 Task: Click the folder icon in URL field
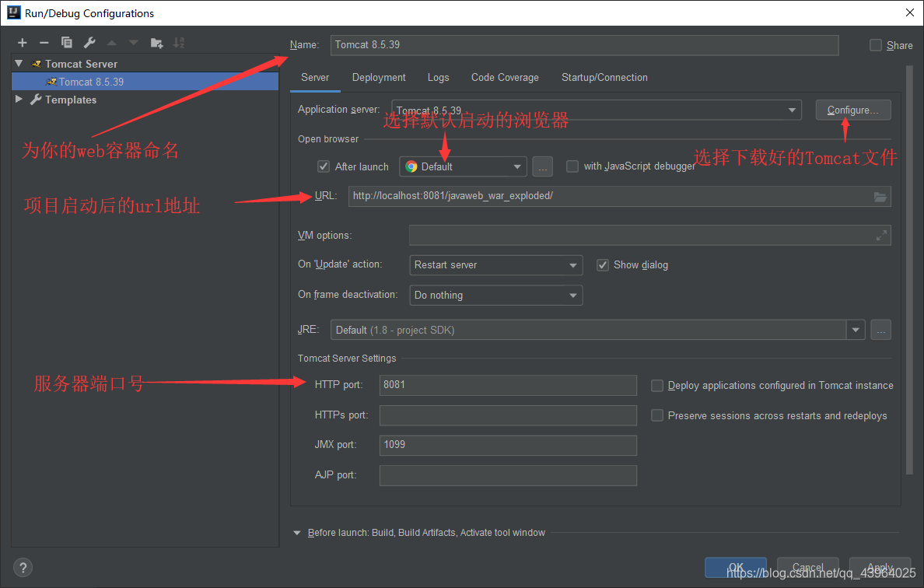point(880,197)
